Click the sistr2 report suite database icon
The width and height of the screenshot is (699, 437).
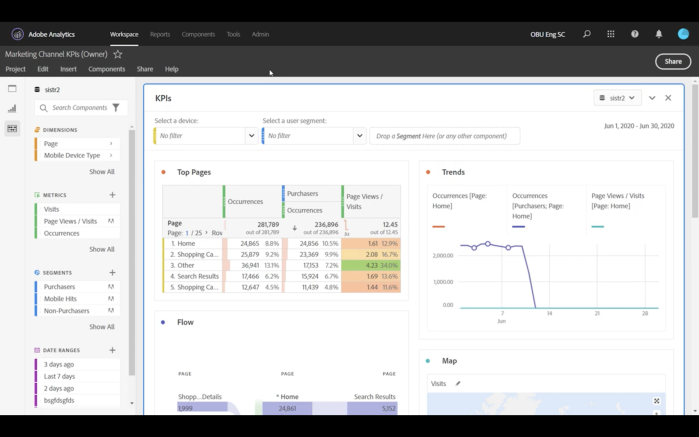click(x=37, y=90)
